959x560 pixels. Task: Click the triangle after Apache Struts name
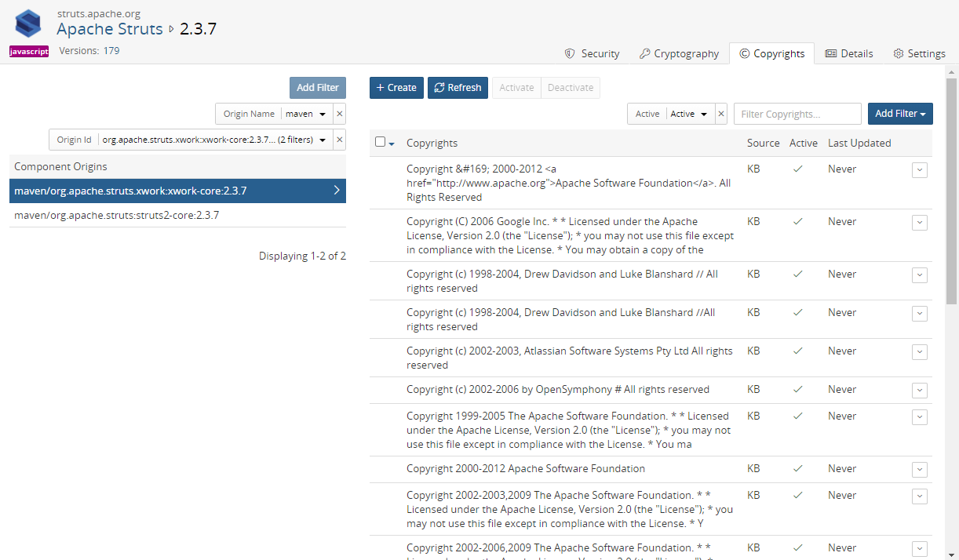[171, 29]
